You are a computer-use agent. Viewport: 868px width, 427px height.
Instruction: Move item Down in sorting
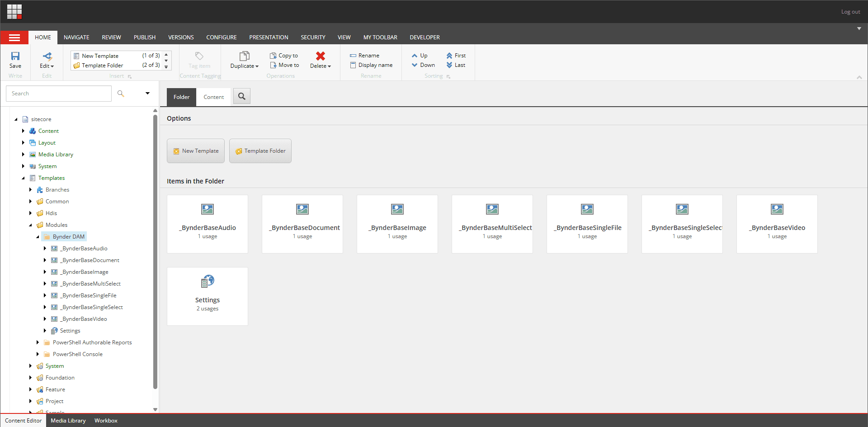tap(423, 65)
